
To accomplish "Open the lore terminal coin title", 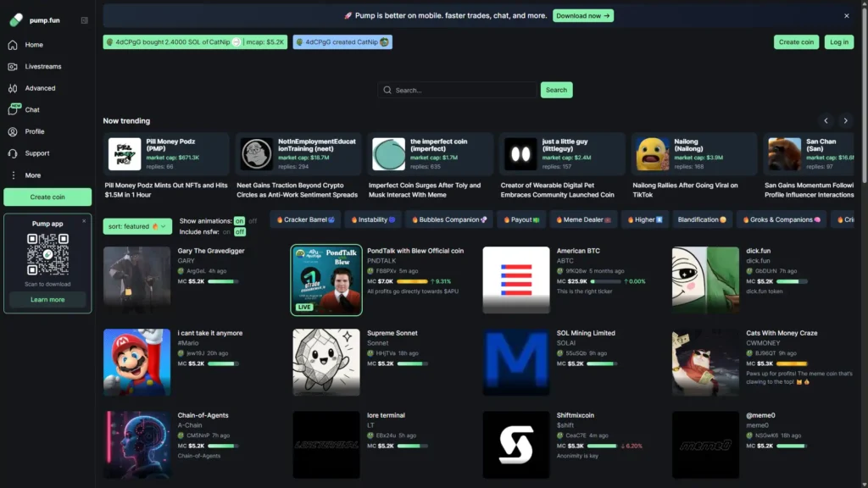I will point(386,415).
